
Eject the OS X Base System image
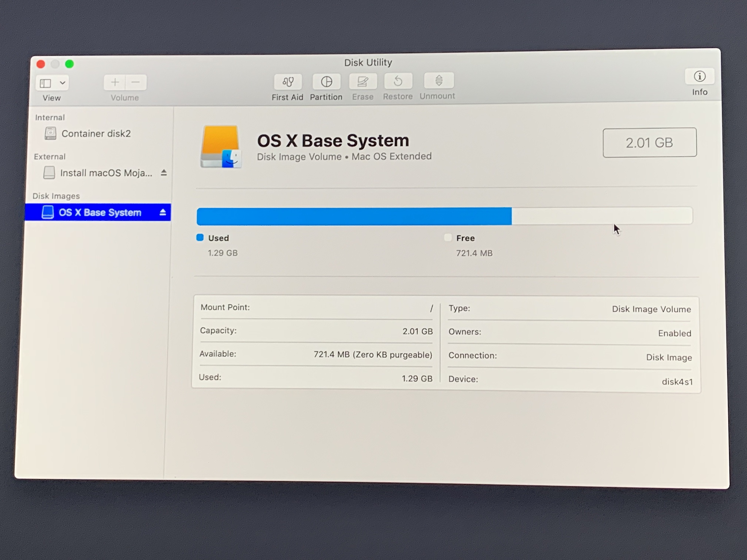coord(163,212)
